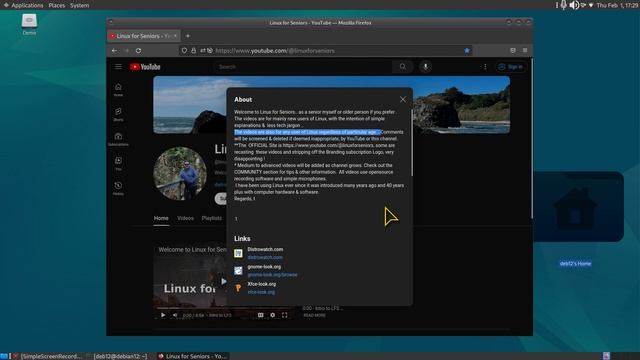
Task: Open the Places menu
Action: coord(56,5)
